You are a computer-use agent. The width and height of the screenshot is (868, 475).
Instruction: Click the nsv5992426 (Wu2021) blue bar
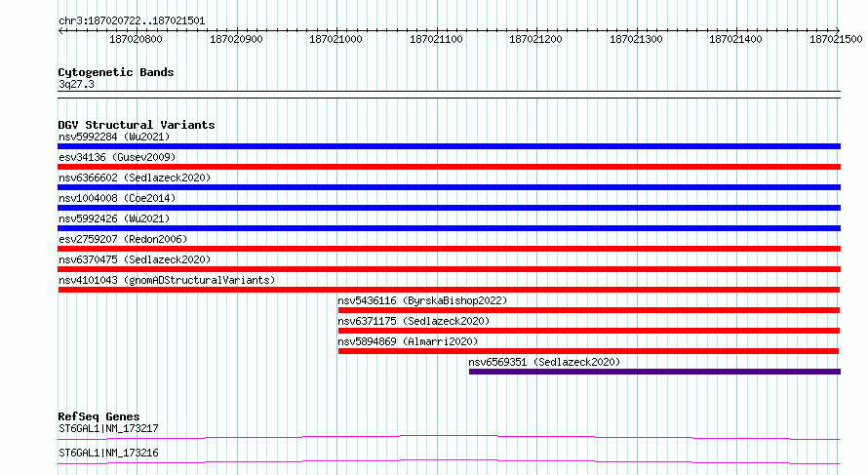[x=449, y=228]
